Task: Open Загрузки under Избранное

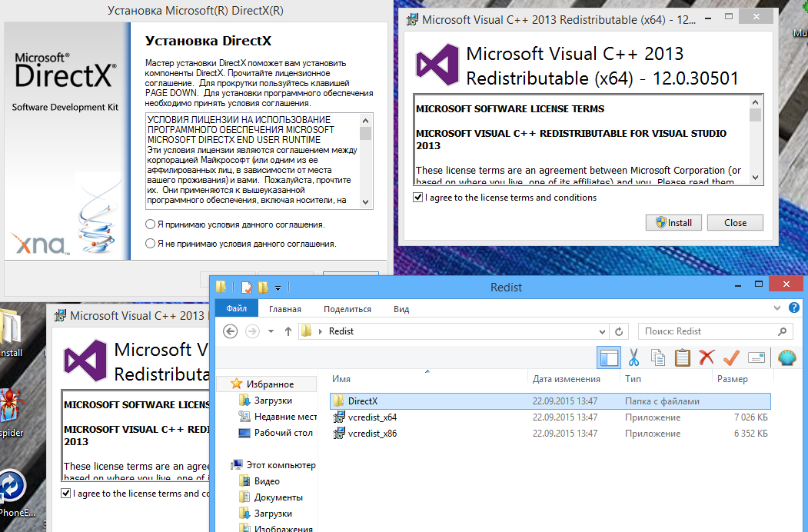Action: tap(273, 401)
